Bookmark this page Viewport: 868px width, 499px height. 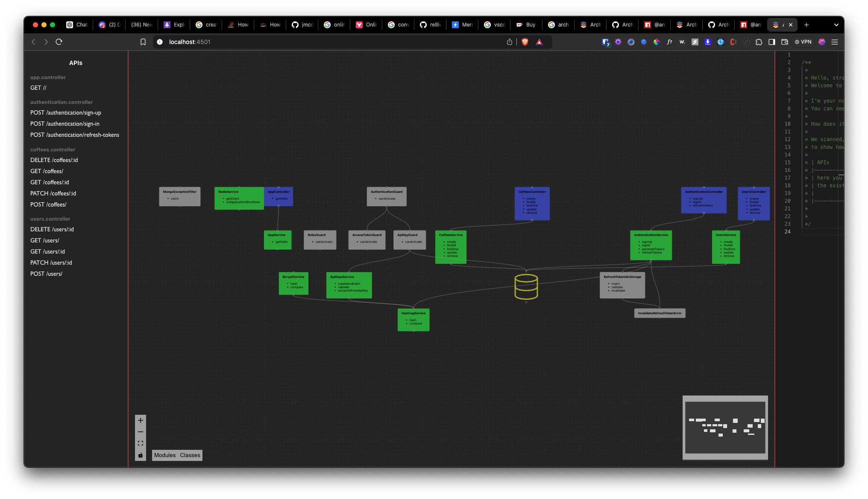coord(143,42)
